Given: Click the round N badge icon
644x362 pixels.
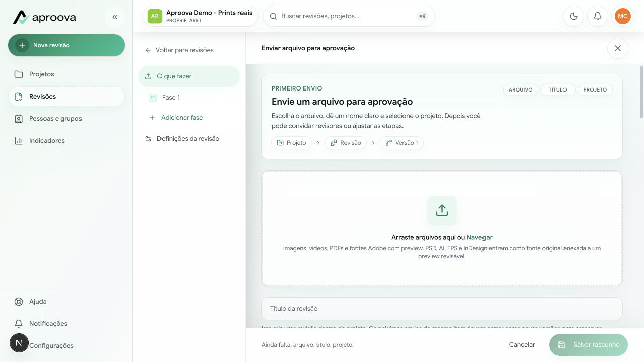Looking at the screenshot, I should pos(19,343).
